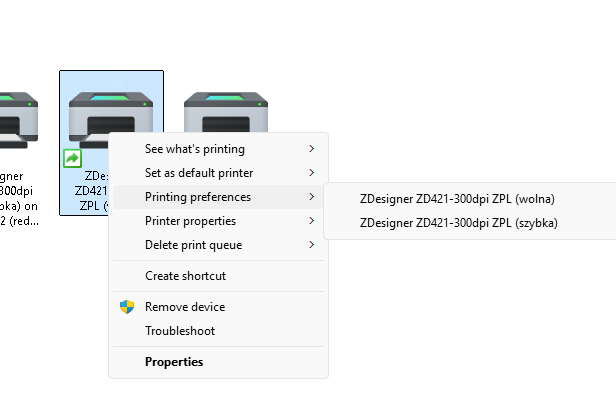The width and height of the screenshot is (616, 411).
Task: Choose Create shortcut from the menu
Action: (185, 276)
